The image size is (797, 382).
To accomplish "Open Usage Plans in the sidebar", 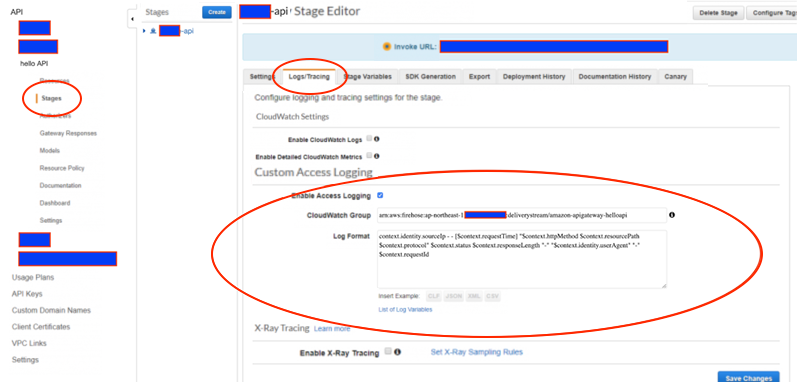I will pos(33,277).
